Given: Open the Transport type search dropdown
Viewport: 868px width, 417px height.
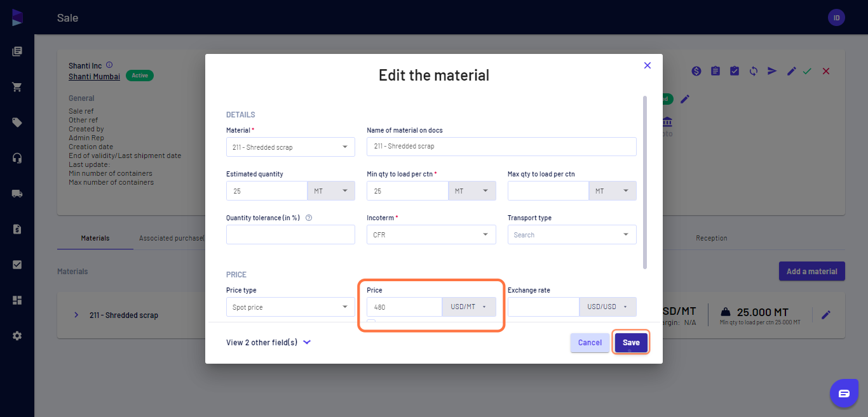Looking at the screenshot, I should tap(572, 234).
